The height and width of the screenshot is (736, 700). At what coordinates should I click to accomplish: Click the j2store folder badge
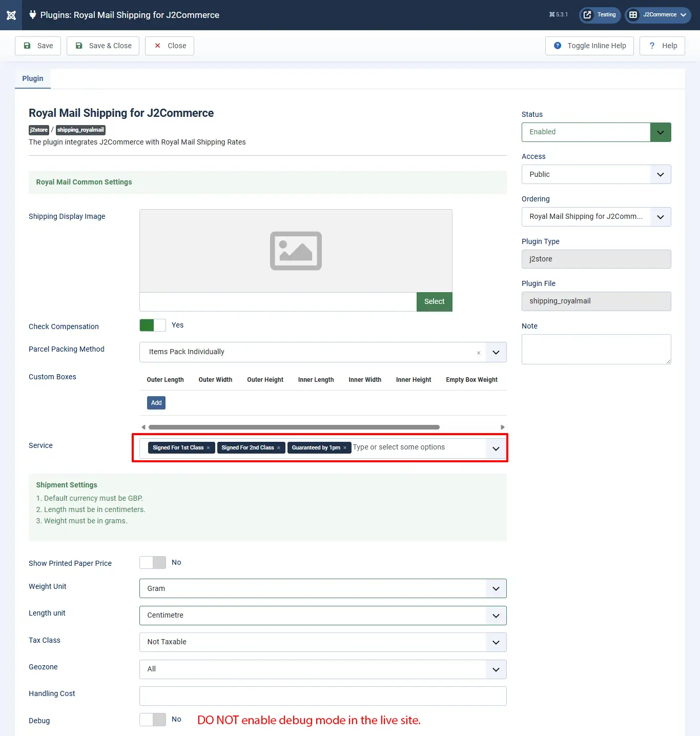[39, 130]
